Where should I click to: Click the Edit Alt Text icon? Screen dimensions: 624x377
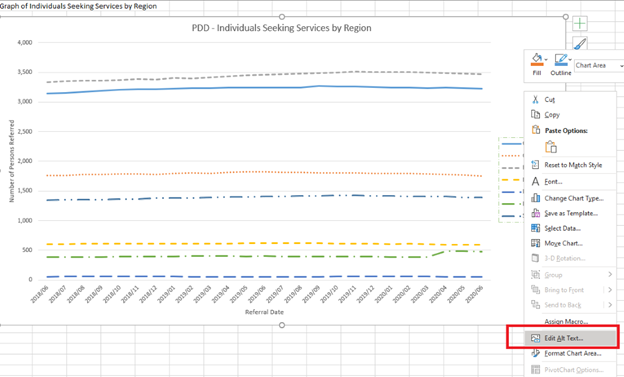click(x=536, y=338)
